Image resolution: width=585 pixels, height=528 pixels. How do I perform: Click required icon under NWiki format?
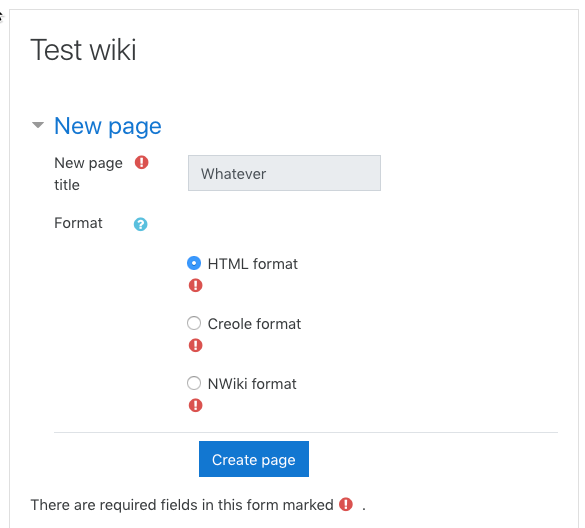coord(195,405)
